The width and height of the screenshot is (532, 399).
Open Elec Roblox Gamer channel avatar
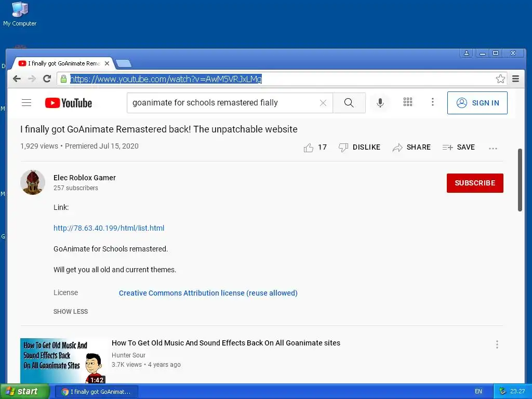click(33, 182)
